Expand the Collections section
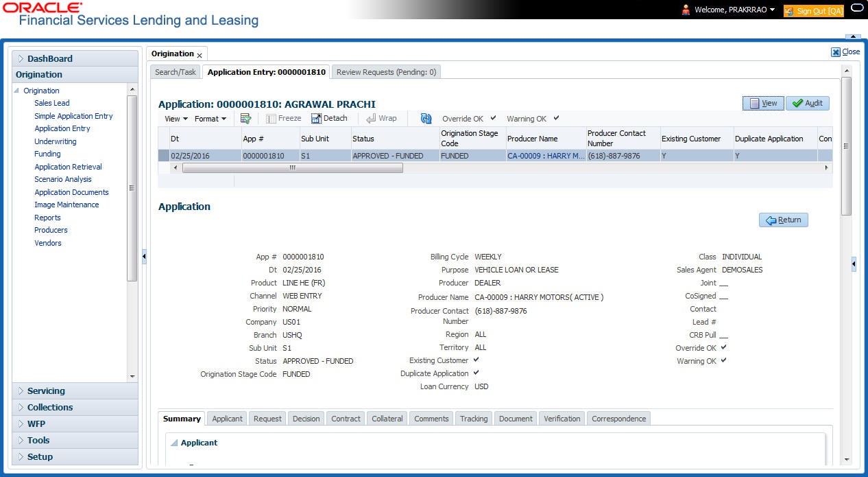 (x=75, y=407)
